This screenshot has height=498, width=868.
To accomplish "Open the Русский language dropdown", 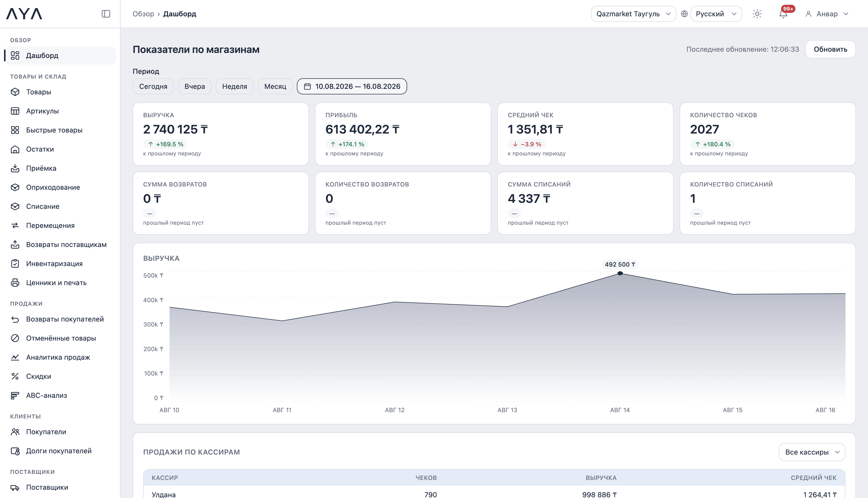I will 716,14.
